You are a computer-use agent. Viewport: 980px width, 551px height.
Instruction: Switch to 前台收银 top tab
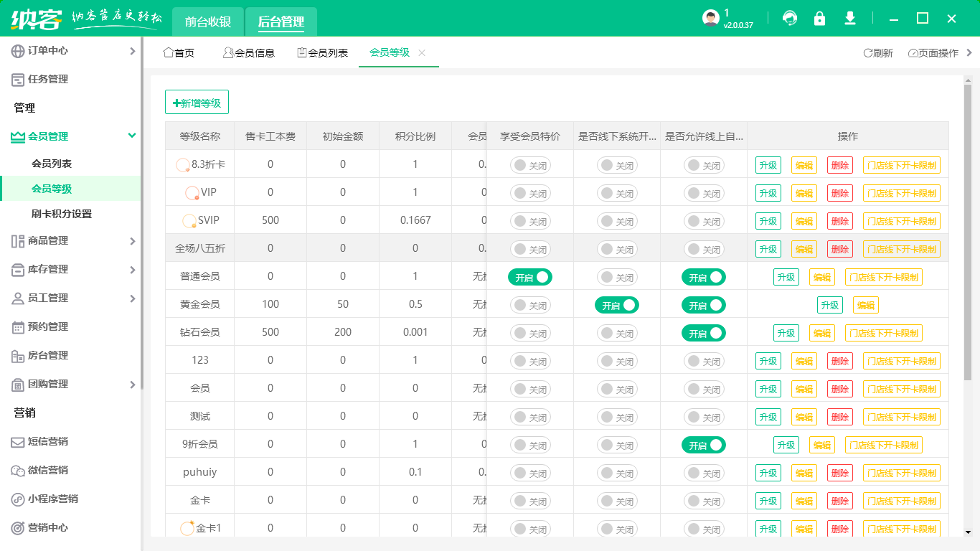tap(208, 22)
